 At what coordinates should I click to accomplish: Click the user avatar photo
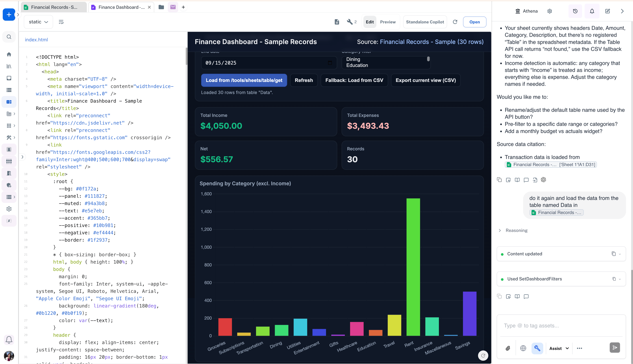pyautogui.click(x=9, y=356)
